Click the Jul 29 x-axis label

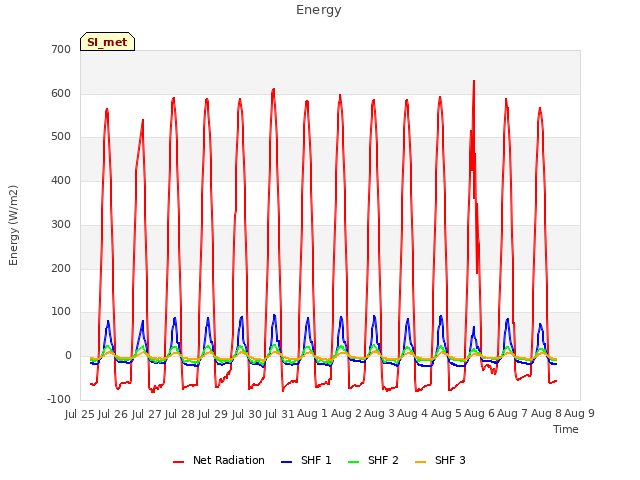point(213,414)
